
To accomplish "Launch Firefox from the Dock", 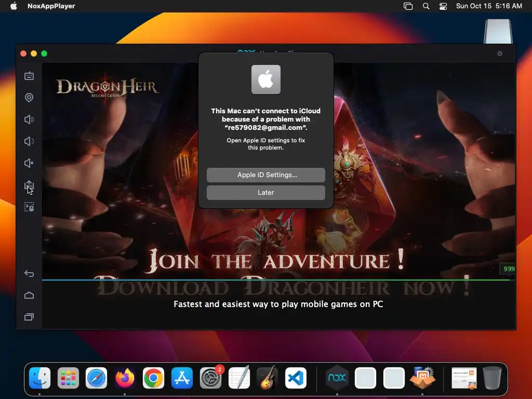I will click(x=125, y=378).
